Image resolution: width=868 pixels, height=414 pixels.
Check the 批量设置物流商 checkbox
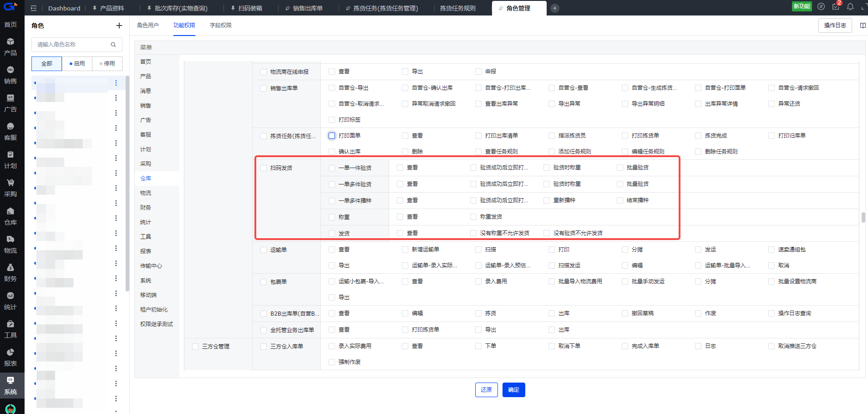[x=772, y=281]
